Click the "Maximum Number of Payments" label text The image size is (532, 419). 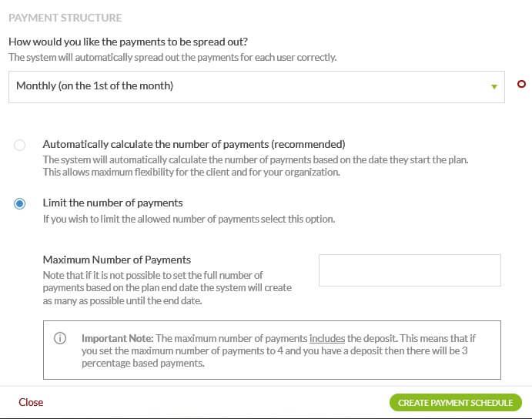(x=117, y=260)
